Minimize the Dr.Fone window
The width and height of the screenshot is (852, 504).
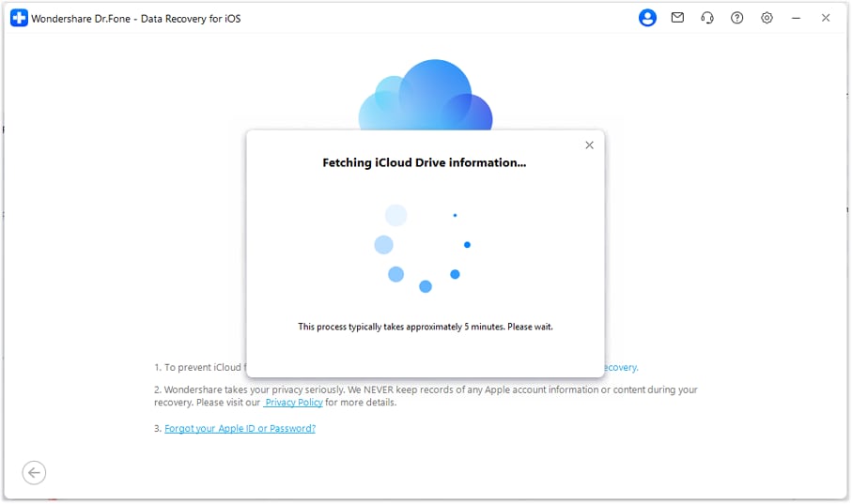796,18
